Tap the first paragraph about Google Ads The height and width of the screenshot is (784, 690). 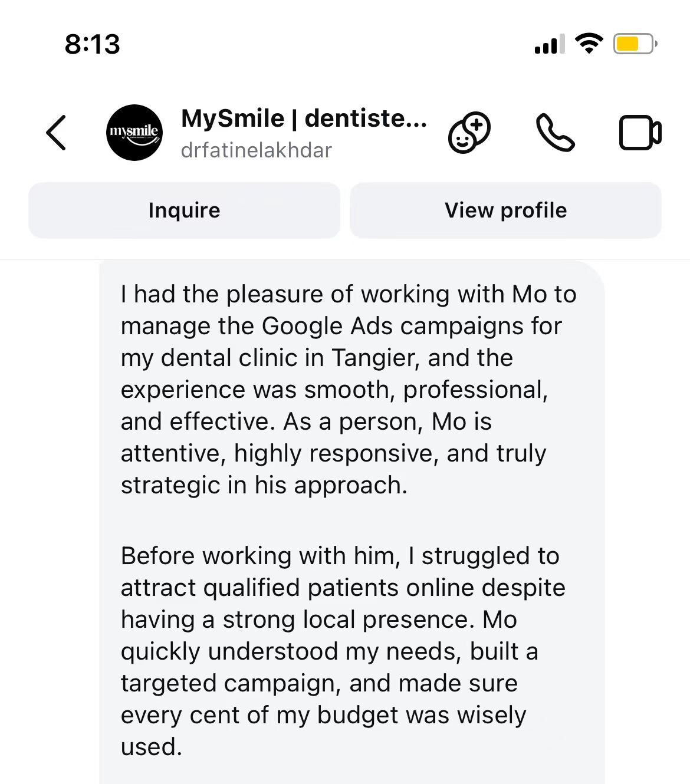[x=348, y=390]
